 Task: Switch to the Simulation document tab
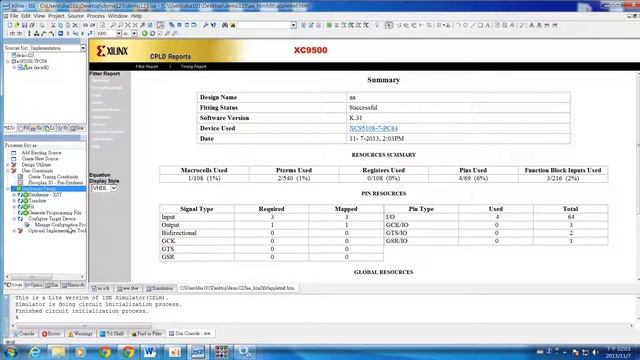pos(160,288)
